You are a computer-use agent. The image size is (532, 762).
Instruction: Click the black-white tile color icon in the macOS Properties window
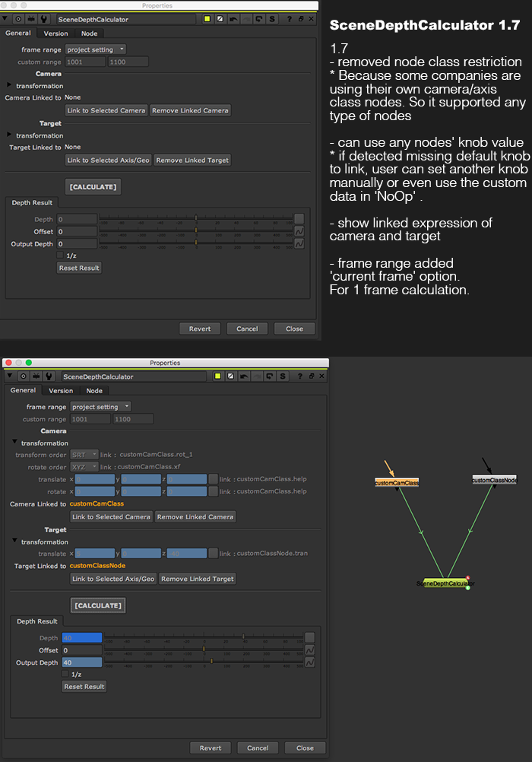point(231,376)
